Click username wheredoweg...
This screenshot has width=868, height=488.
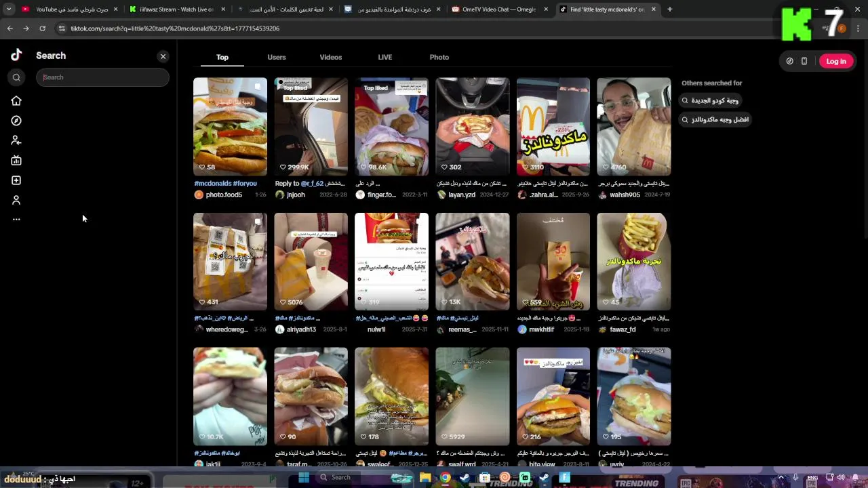(x=227, y=330)
